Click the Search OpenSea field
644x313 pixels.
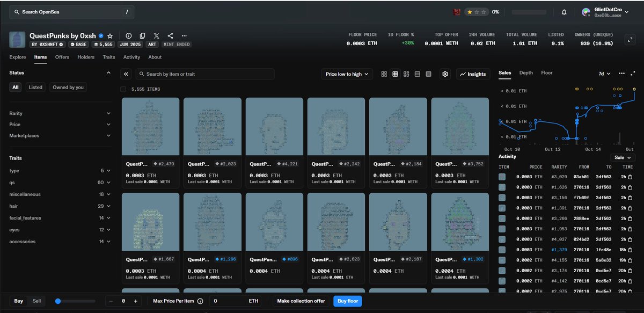72,12
